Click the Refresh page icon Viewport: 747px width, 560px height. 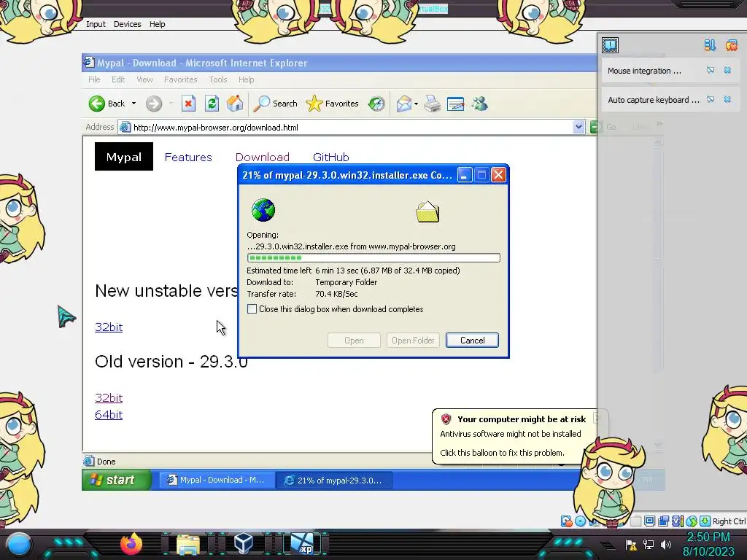coord(212,104)
